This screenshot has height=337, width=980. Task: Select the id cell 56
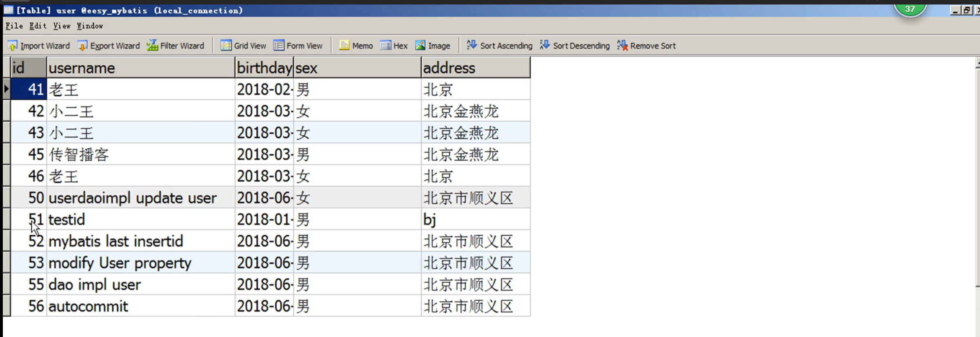[29, 306]
